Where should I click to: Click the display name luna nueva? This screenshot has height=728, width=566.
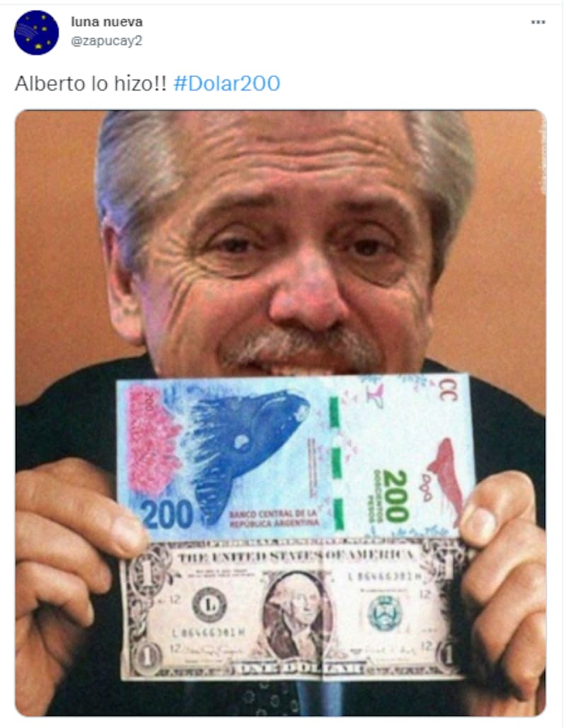(107, 21)
